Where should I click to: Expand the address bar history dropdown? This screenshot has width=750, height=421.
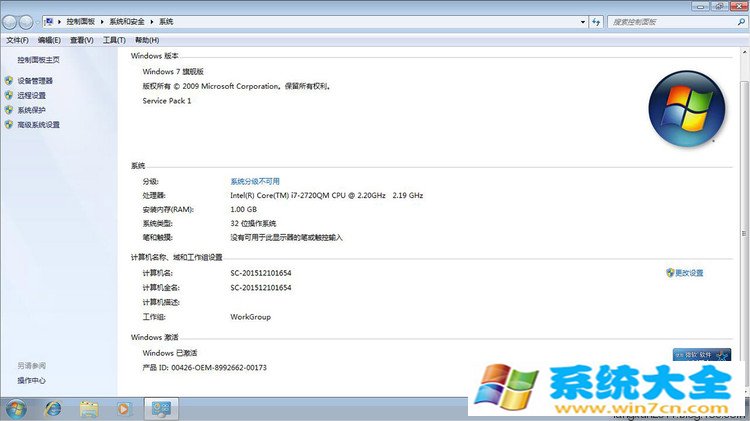[x=583, y=22]
